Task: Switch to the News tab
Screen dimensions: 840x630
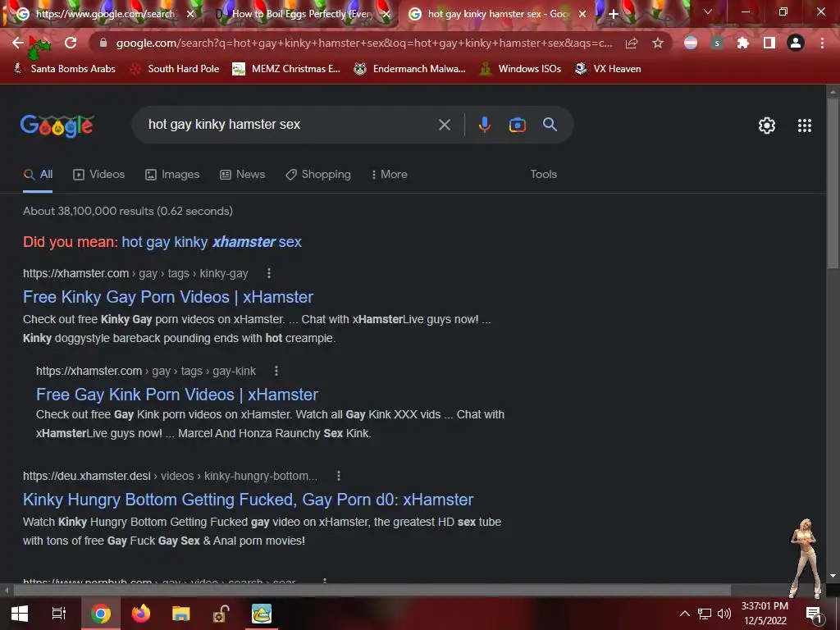Action: [x=243, y=175]
